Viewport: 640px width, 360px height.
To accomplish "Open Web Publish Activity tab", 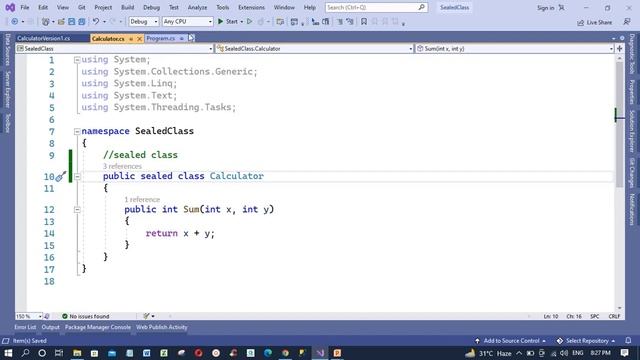I will pyautogui.click(x=162, y=327).
